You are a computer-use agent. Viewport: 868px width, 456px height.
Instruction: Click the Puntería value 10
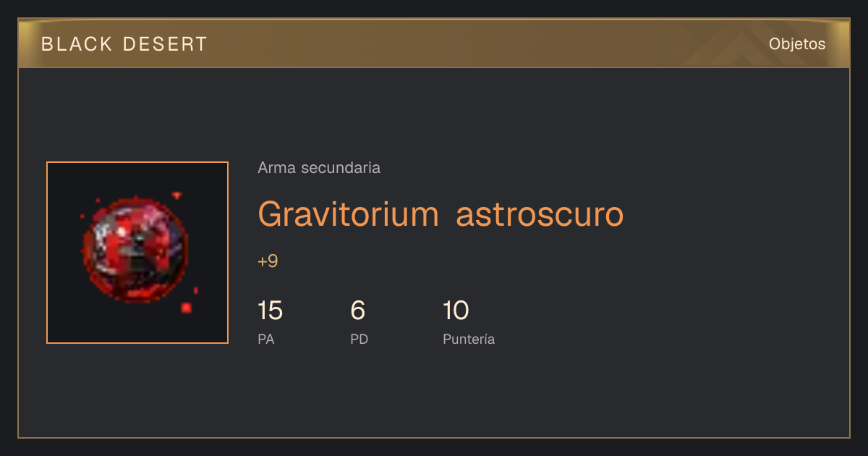click(456, 311)
